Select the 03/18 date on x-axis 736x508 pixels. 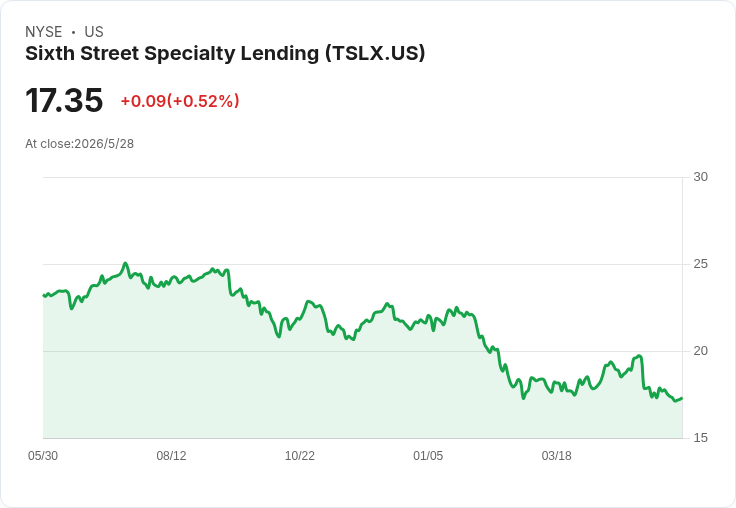557,455
